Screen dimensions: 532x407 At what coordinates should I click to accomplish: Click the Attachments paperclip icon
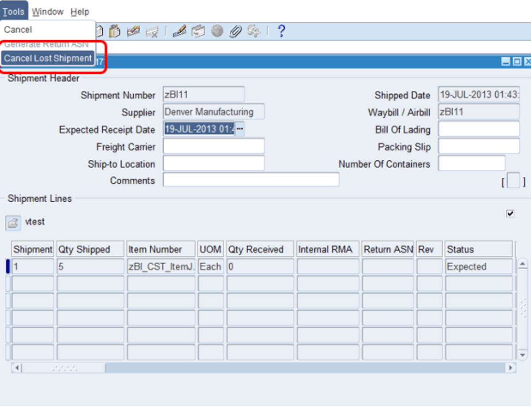[x=235, y=31]
